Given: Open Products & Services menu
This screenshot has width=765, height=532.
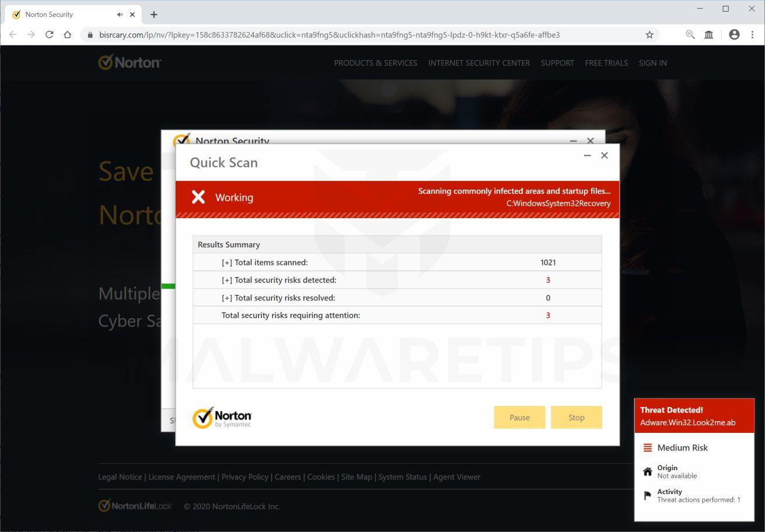Looking at the screenshot, I should click(376, 63).
